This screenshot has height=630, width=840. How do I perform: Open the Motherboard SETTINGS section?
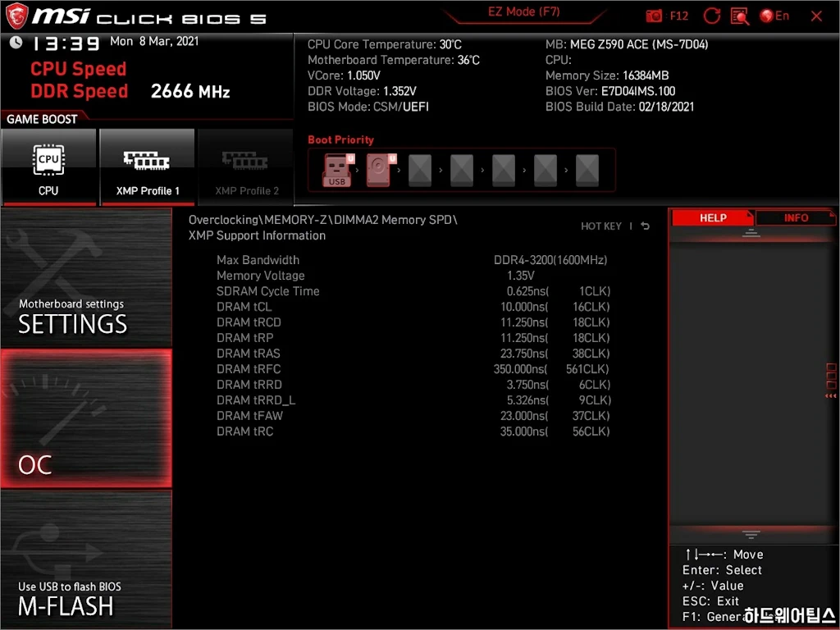[x=86, y=279]
